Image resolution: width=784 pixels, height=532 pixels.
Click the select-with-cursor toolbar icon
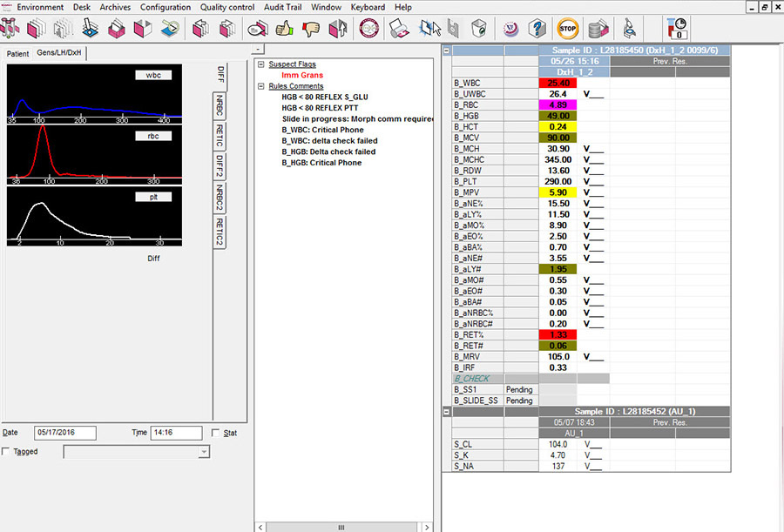pos(429,29)
